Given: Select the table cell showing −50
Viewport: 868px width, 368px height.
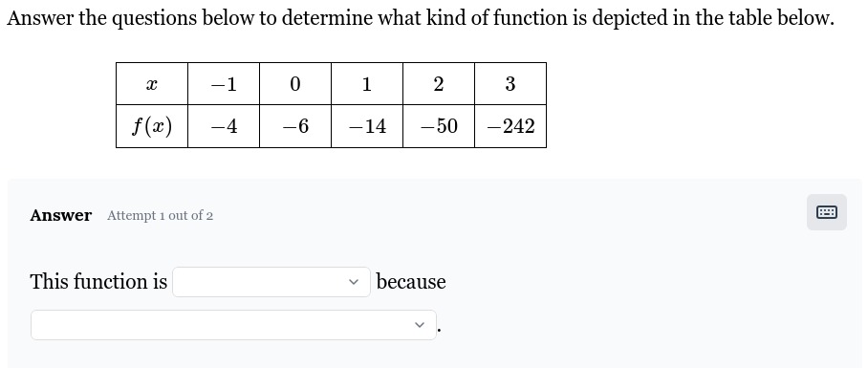Looking at the screenshot, I should [439, 126].
